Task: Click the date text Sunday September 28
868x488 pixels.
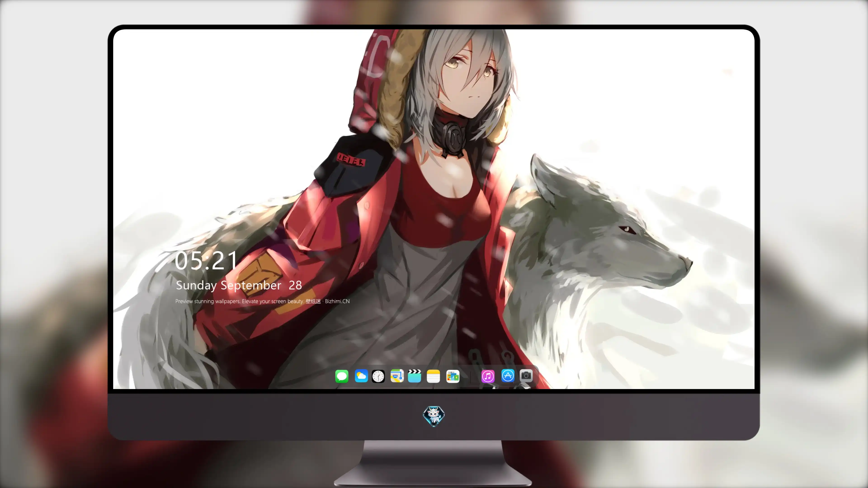Action: click(239, 285)
